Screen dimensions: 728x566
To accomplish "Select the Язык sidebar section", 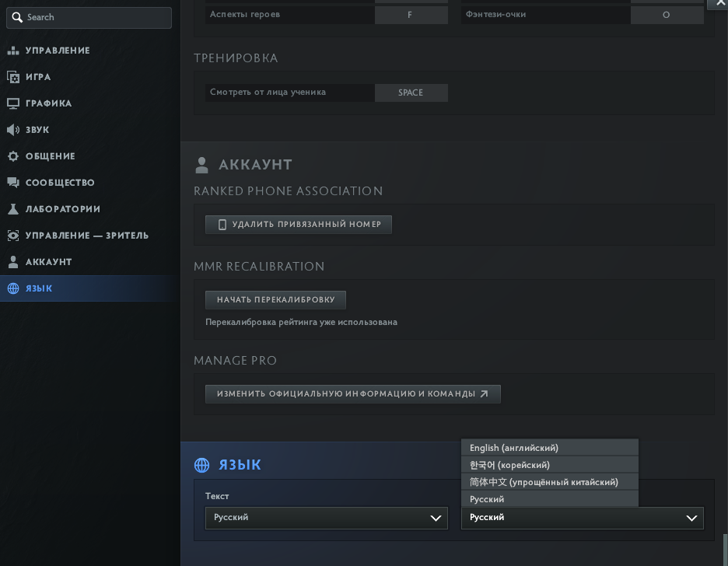I will pyautogui.click(x=39, y=288).
